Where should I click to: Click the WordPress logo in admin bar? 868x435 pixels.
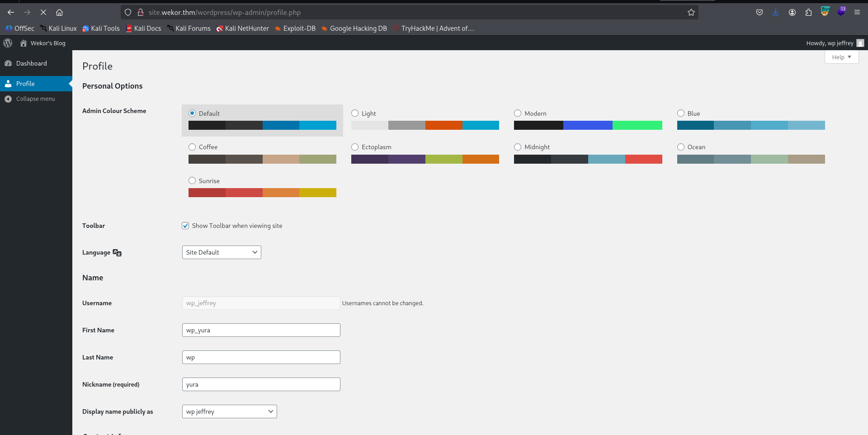8,43
